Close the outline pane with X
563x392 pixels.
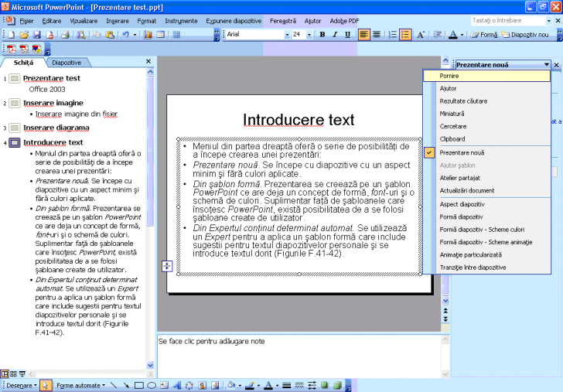[148, 62]
